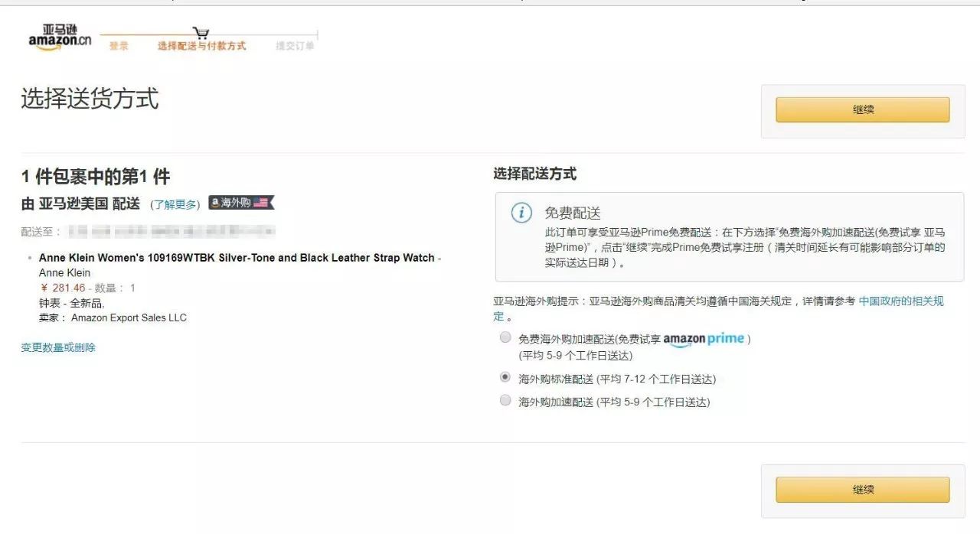The height and width of the screenshot is (534, 980).
Task: Click the 1 件包裹中的第1 件 heading
Action: (x=96, y=177)
